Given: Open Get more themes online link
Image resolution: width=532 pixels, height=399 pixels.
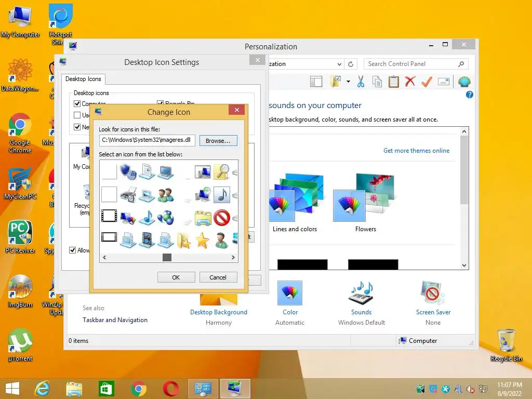Looking at the screenshot, I should coord(416,151).
